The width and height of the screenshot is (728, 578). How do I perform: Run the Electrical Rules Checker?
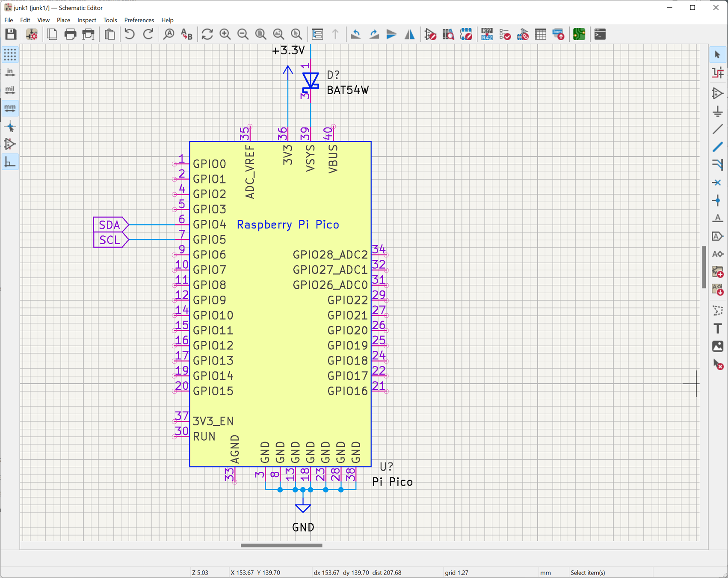tap(505, 34)
